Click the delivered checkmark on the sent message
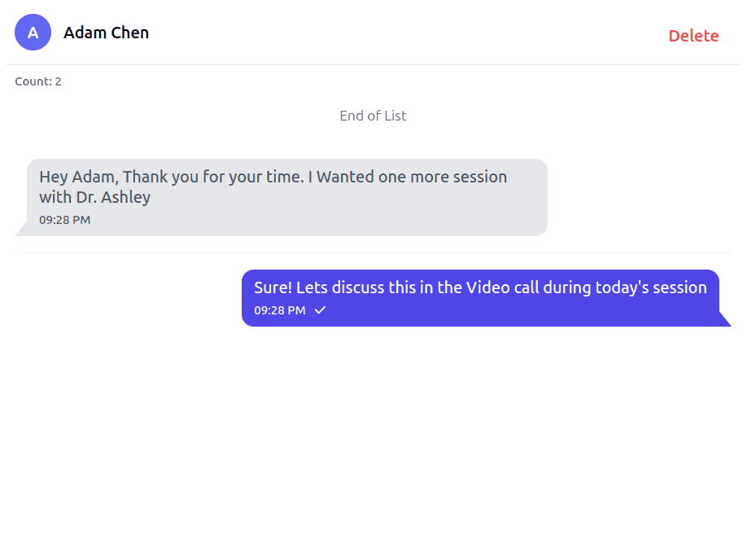The width and height of the screenshot is (756, 540). pyautogui.click(x=320, y=310)
